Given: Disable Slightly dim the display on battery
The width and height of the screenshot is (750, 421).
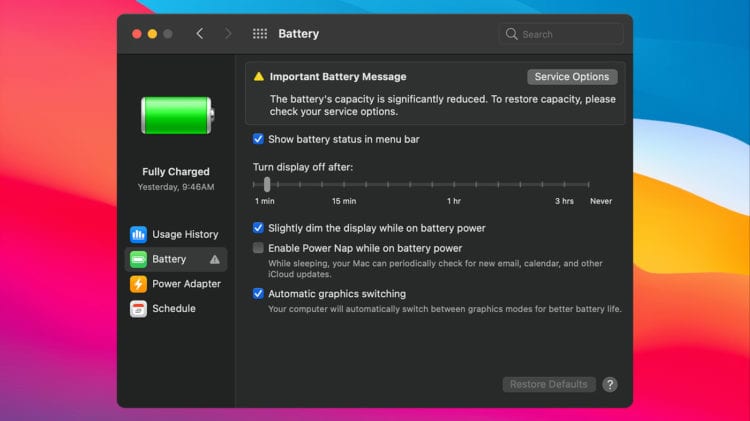Looking at the screenshot, I should coord(259,228).
